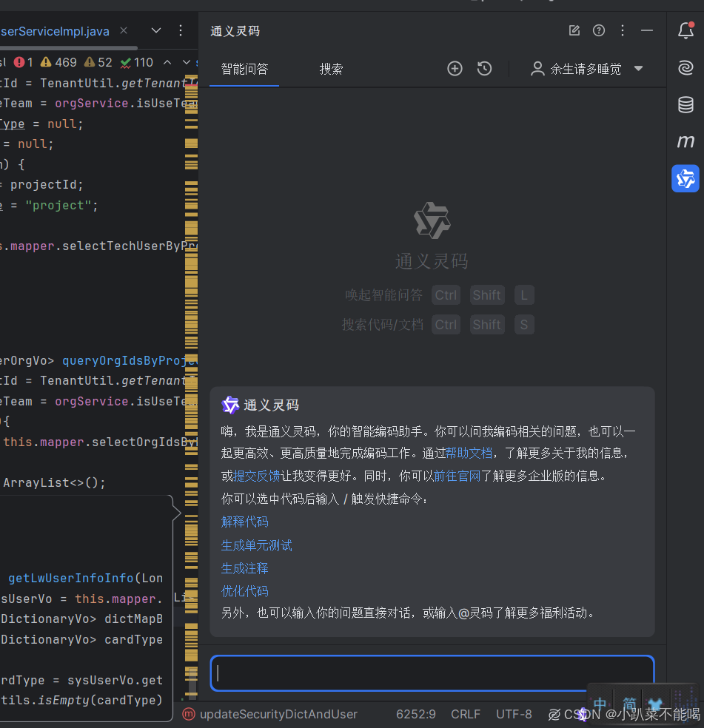
Task: Close the UserServiceImpl.java tab
Action: click(x=124, y=30)
